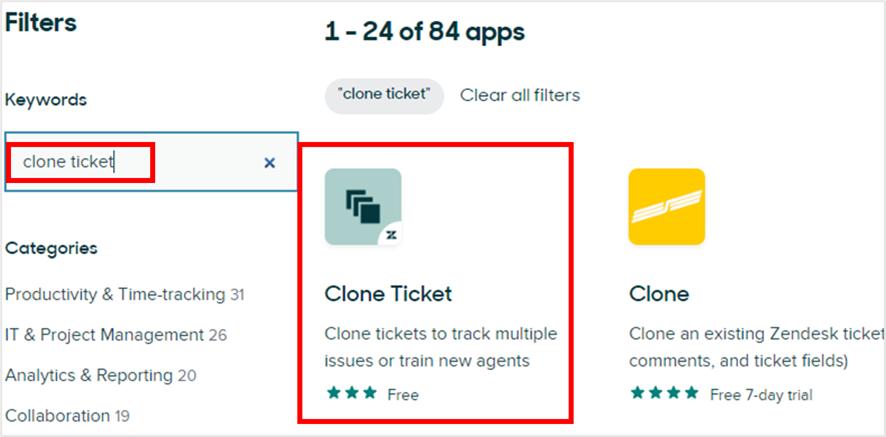886x437 pixels.
Task: Click the "clone ticket" filter chip
Action: (x=384, y=95)
